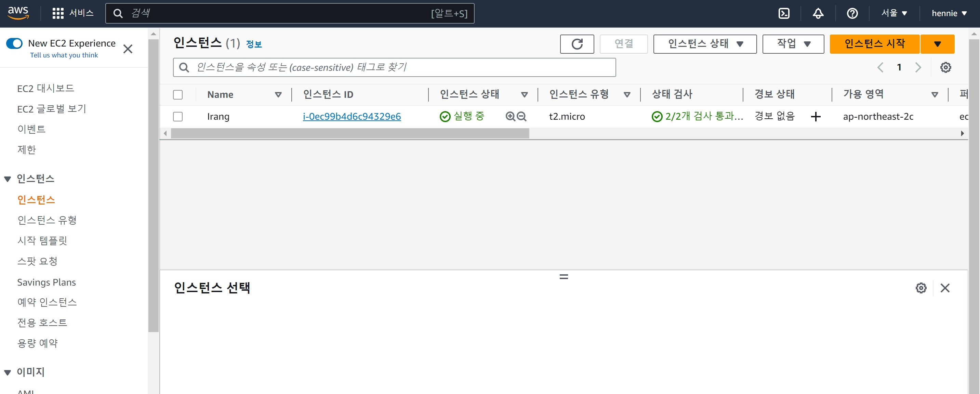Click the horizontal table scrollbar

click(350, 133)
